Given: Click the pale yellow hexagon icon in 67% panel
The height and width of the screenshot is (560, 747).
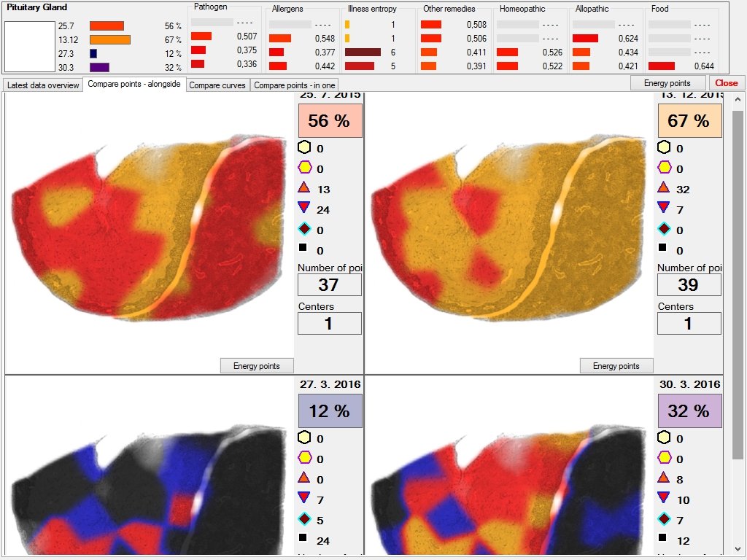Looking at the screenshot, I should coord(664,147).
